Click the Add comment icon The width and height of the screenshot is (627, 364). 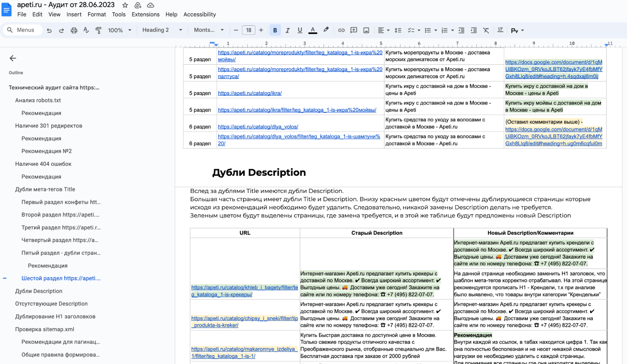click(353, 30)
